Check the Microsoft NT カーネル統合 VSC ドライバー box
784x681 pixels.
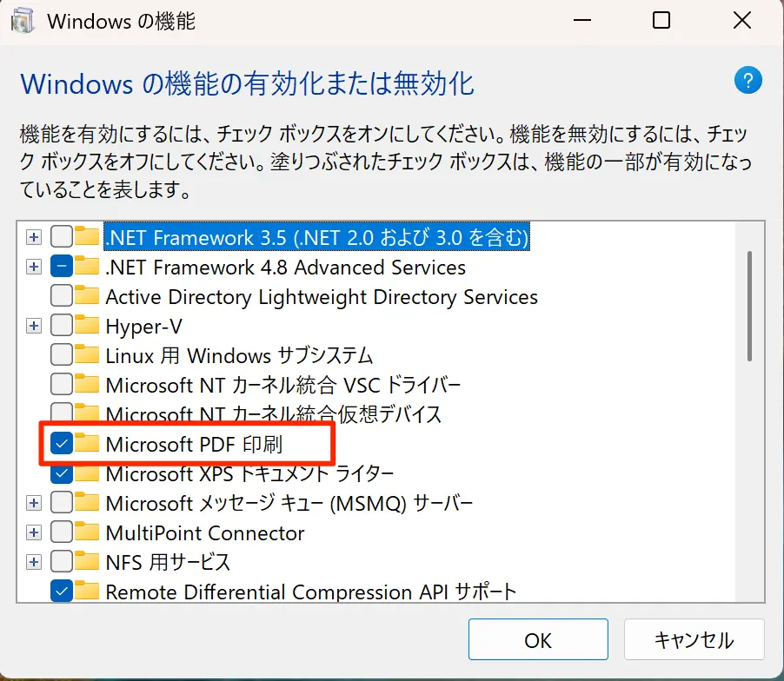pos(62,384)
